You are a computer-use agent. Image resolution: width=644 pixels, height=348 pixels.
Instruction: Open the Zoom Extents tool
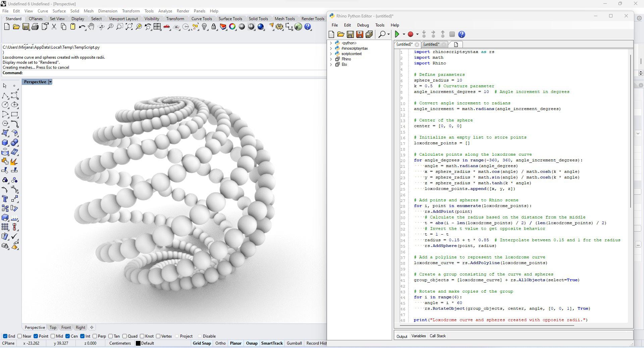click(x=129, y=27)
